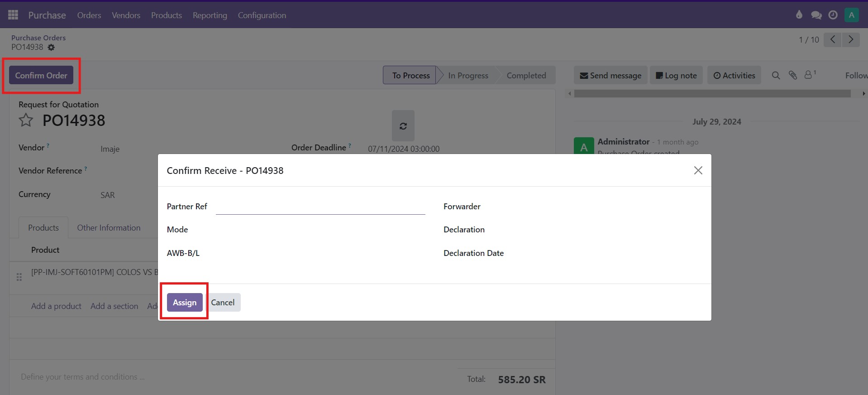This screenshot has width=868, height=395.
Task: Click the Partner Ref input field
Action: click(320, 207)
